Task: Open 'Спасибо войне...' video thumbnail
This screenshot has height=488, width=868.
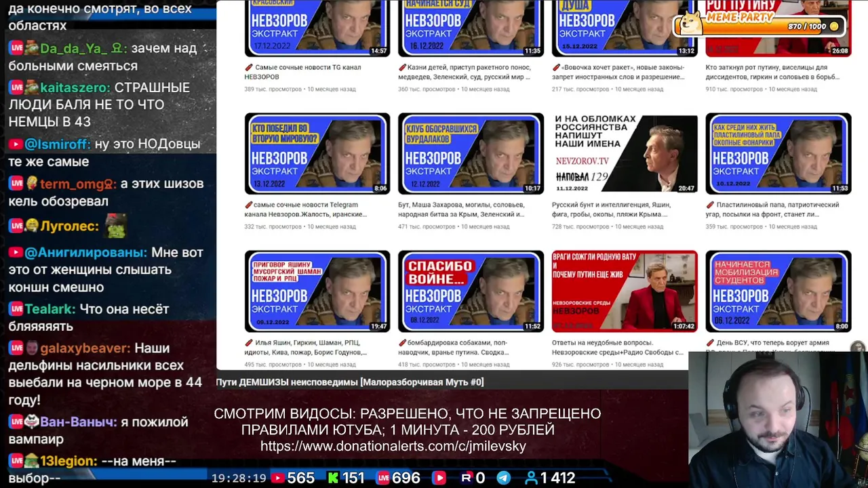Action: [x=471, y=291]
